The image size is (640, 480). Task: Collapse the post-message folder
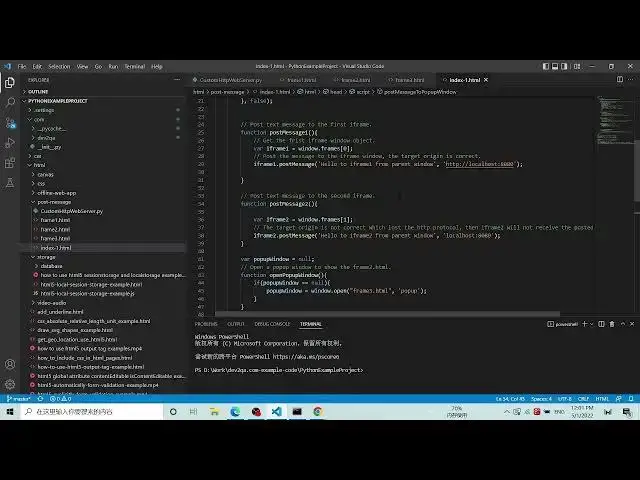(x=56, y=201)
